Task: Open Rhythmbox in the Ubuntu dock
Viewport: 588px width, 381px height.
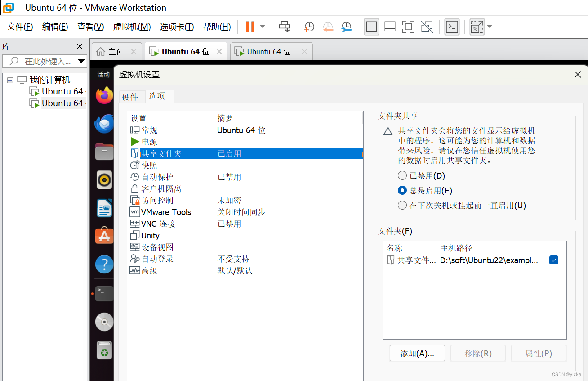Action: [x=104, y=180]
